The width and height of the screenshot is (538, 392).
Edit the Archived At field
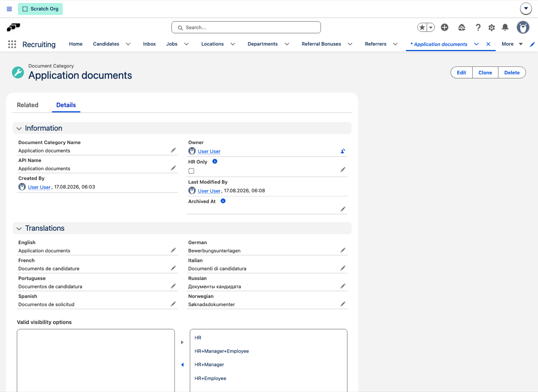click(x=343, y=209)
